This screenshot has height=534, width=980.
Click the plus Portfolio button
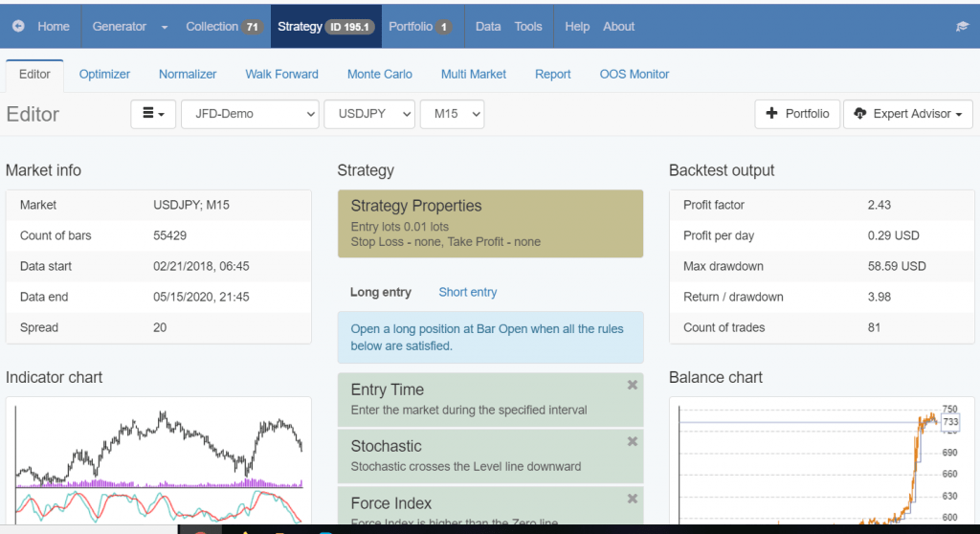[797, 114]
